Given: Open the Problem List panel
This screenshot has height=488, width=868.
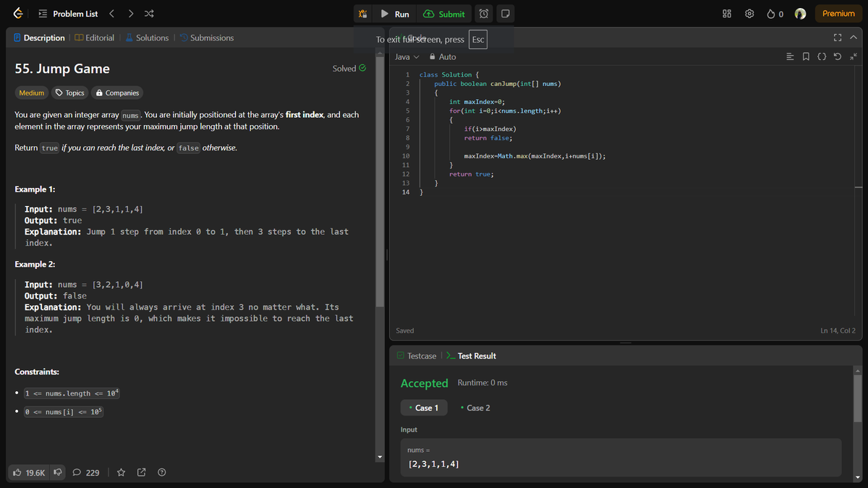Looking at the screenshot, I should pyautogui.click(x=67, y=14).
